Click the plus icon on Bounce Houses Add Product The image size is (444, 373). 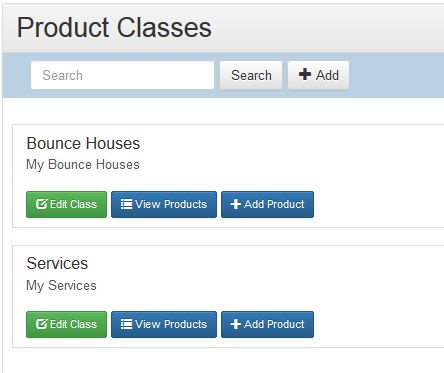tap(235, 204)
